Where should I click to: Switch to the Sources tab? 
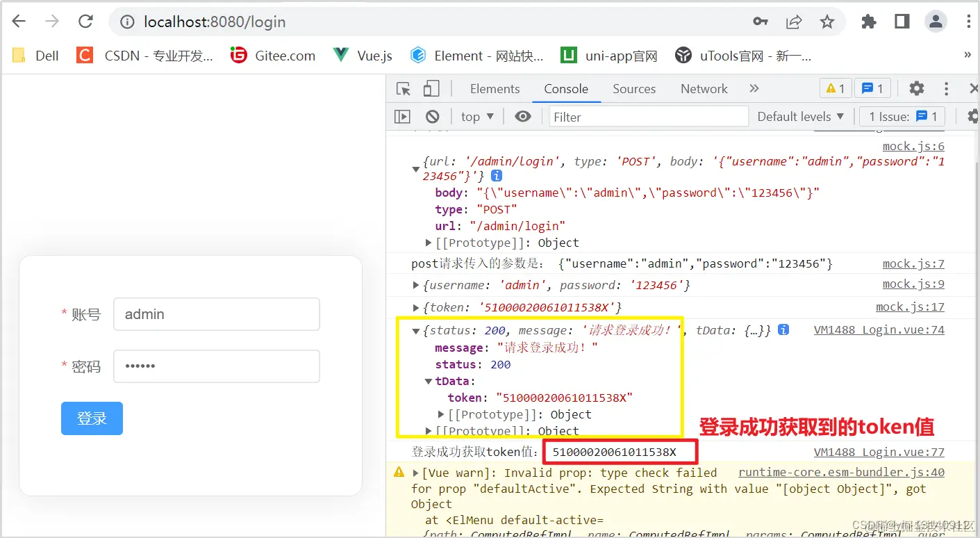(634, 89)
